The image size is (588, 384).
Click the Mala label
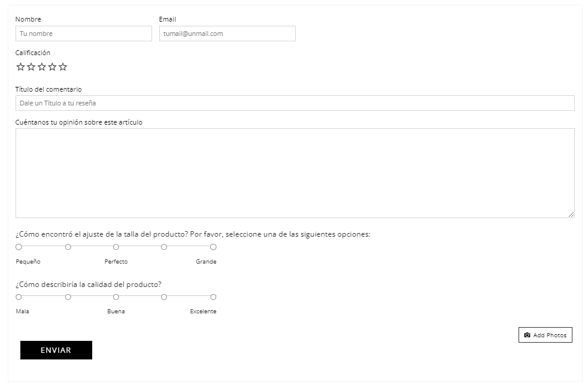[23, 312]
